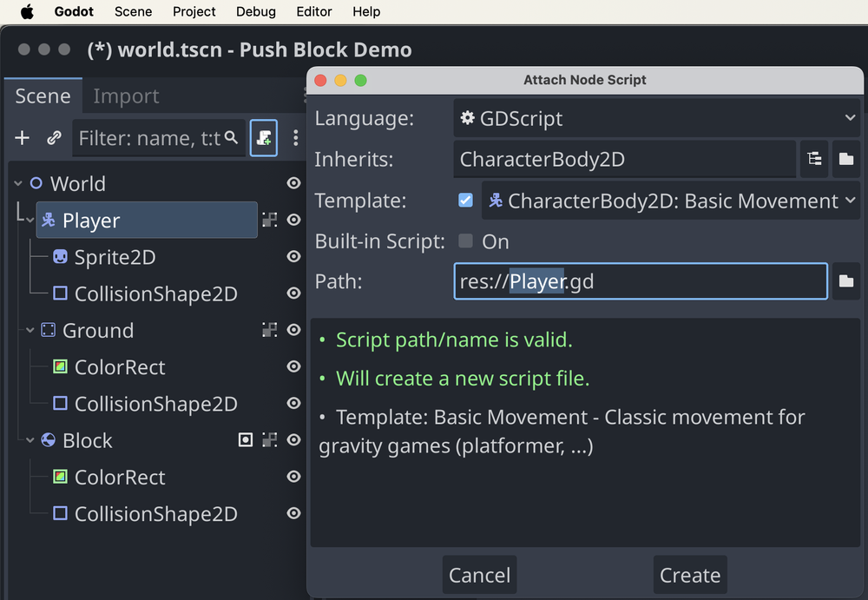Click the node Filter input field

coord(158,138)
